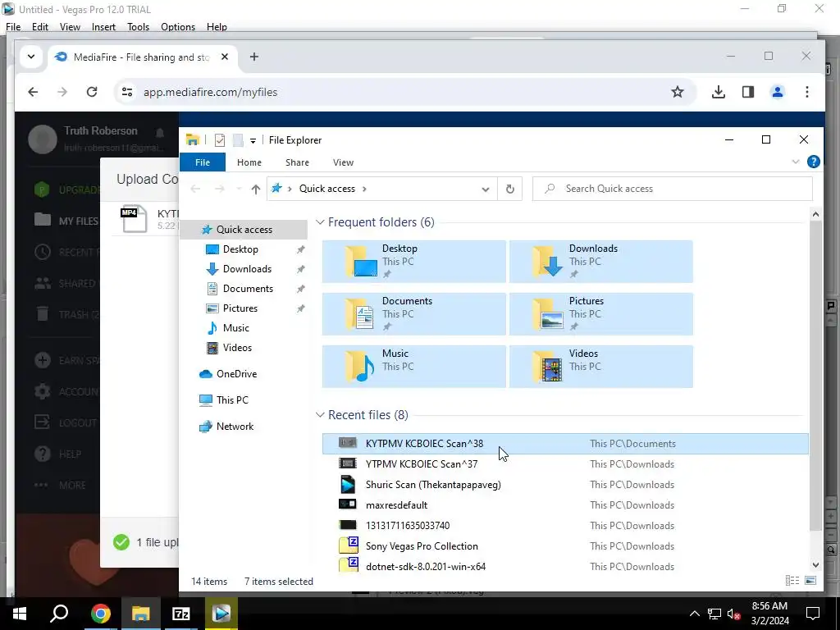Select Documents in the navigation pane
840x630 pixels.
tap(248, 289)
